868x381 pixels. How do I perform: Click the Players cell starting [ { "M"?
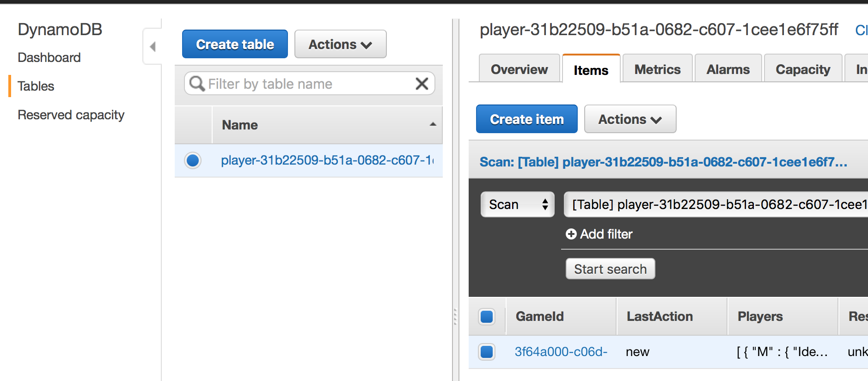[x=782, y=352]
